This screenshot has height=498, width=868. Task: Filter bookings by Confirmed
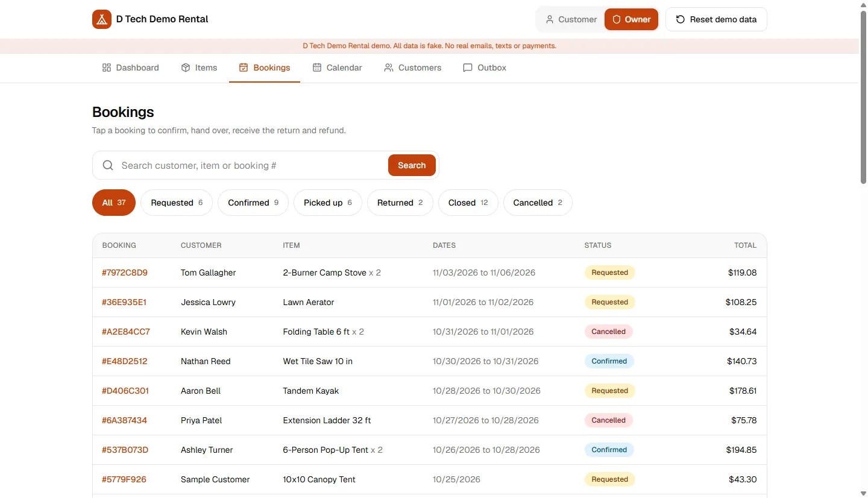[x=253, y=203]
